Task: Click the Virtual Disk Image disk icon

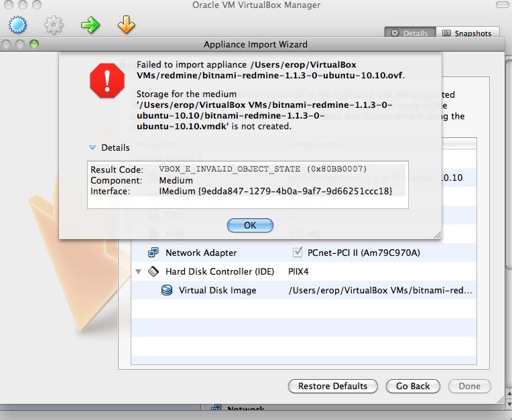Action: [166, 290]
